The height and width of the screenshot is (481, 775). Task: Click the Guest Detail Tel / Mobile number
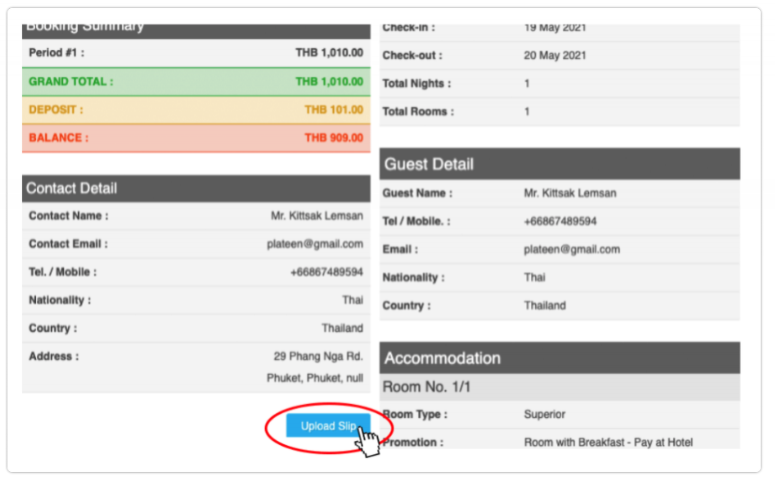pyautogui.click(x=560, y=221)
